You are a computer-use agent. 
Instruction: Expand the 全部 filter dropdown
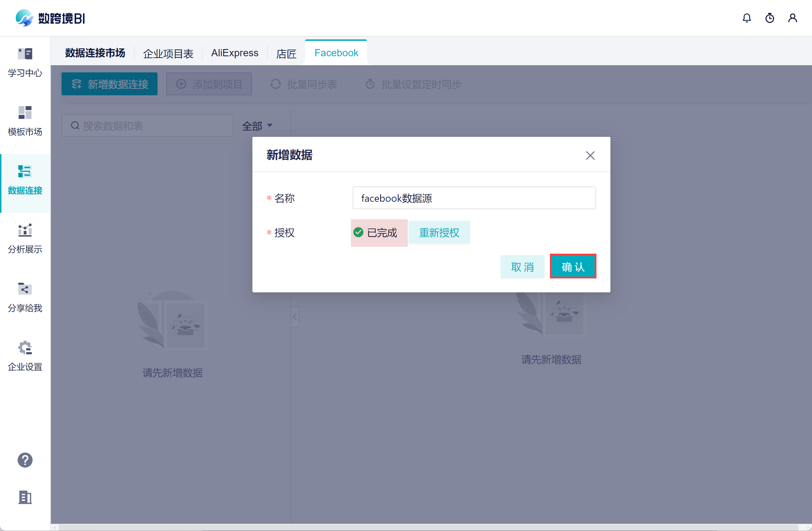[257, 126]
